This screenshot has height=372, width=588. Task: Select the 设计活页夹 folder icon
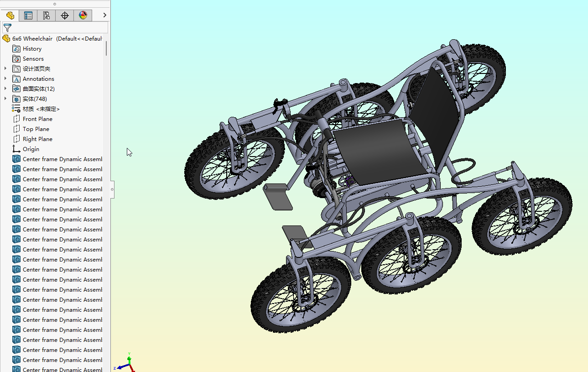click(x=16, y=69)
